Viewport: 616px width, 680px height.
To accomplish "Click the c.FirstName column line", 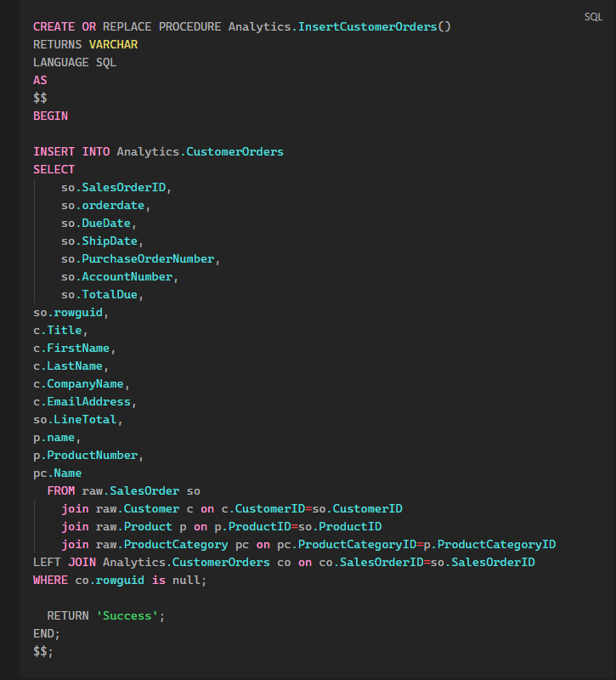I will pyautogui.click(x=74, y=348).
